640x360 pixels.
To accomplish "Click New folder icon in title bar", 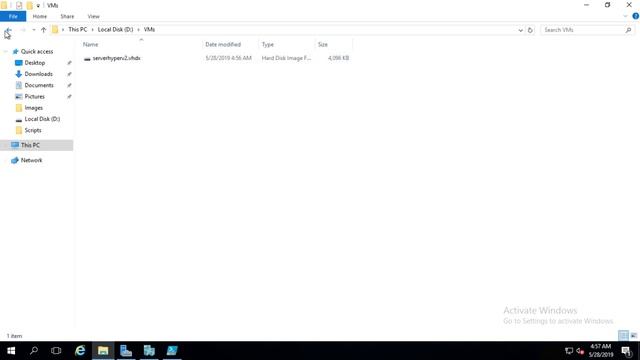I will pyautogui.click(x=29, y=5).
